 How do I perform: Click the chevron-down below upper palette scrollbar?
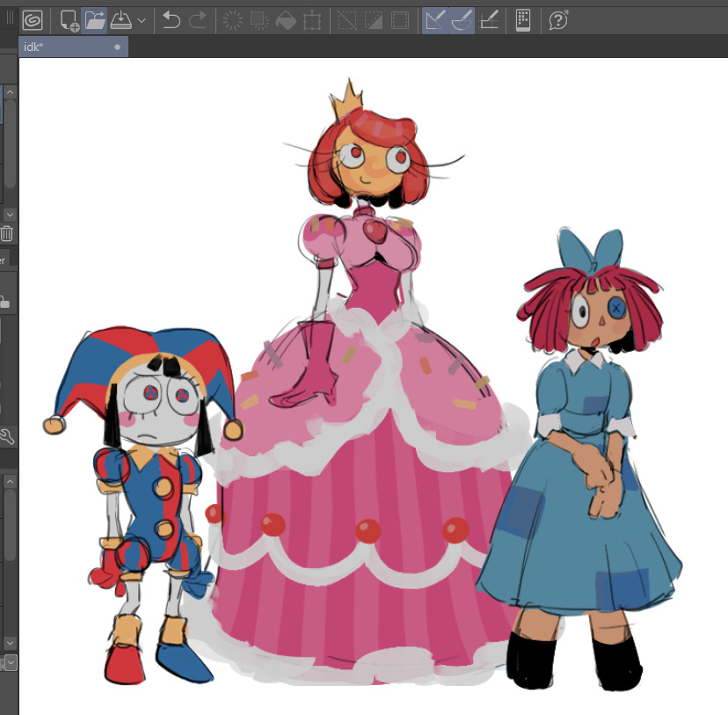coord(11,215)
